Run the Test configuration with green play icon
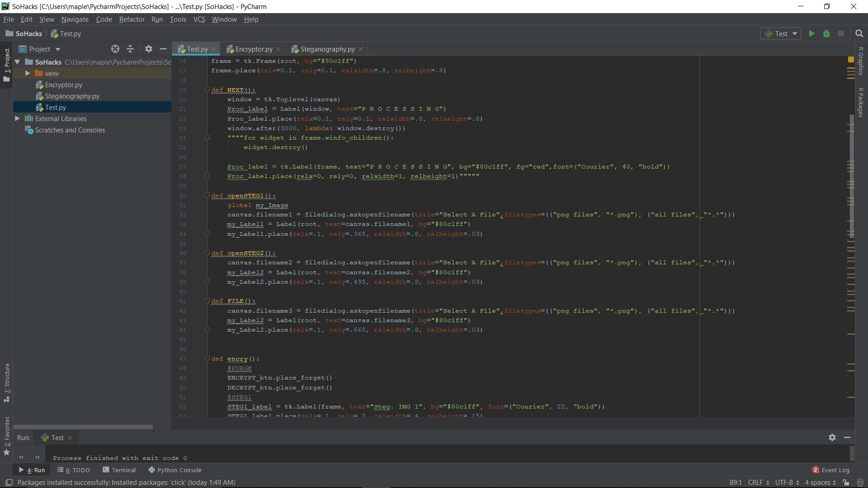 pyautogui.click(x=811, y=33)
